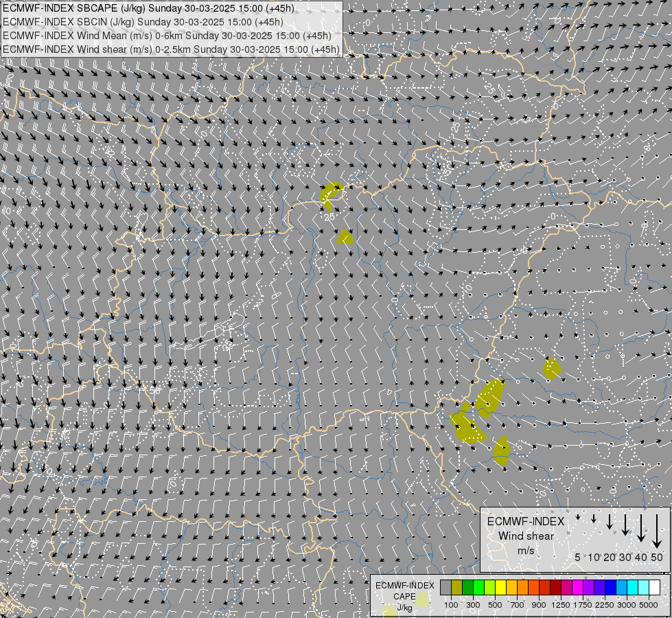672x618 pixels.
Task: Click the white swatch above 5000 J/kg
Action: (x=655, y=588)
